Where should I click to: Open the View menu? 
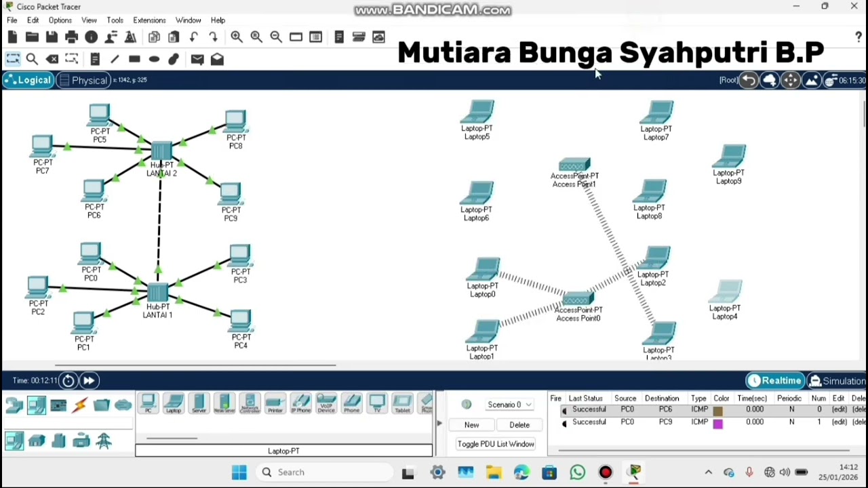(89, 20)
